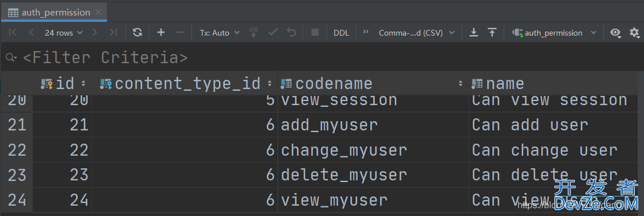
Task: Open the Tx: Auto transaction mode dropdown
Action: [219, 33]
